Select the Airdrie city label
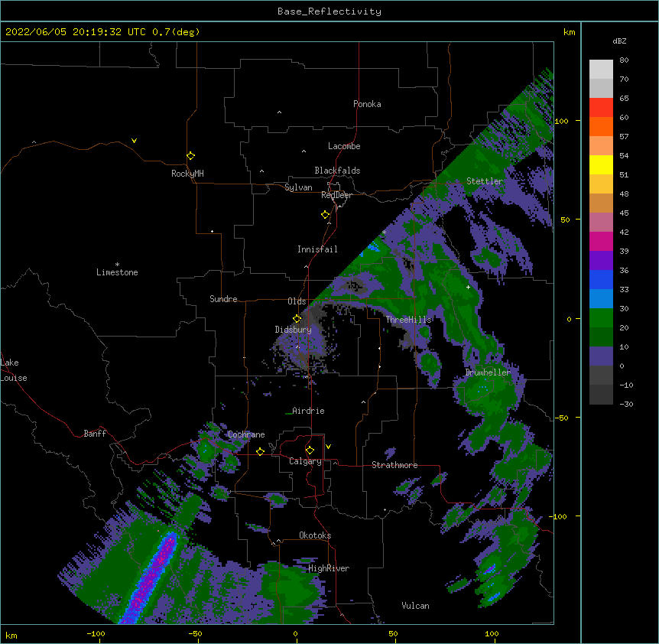Screen dimensions: 659x644 click(x=308, y=411)
